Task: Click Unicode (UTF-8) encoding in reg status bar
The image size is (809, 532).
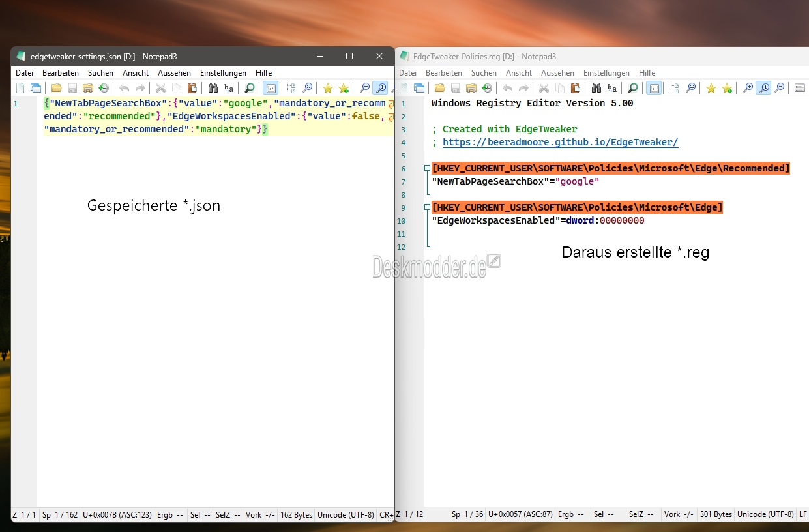Action: (x=766, y=514)
